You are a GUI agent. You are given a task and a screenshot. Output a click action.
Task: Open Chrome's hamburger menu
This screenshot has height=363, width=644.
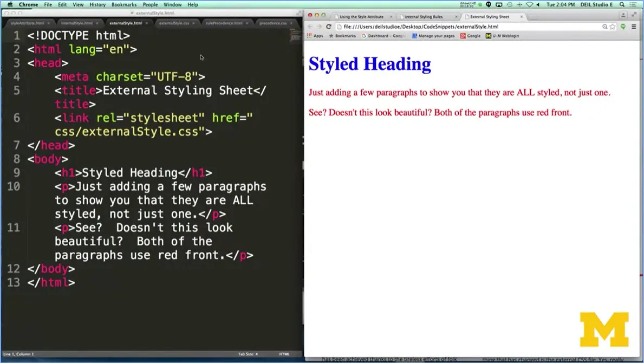tap(635, 26)
